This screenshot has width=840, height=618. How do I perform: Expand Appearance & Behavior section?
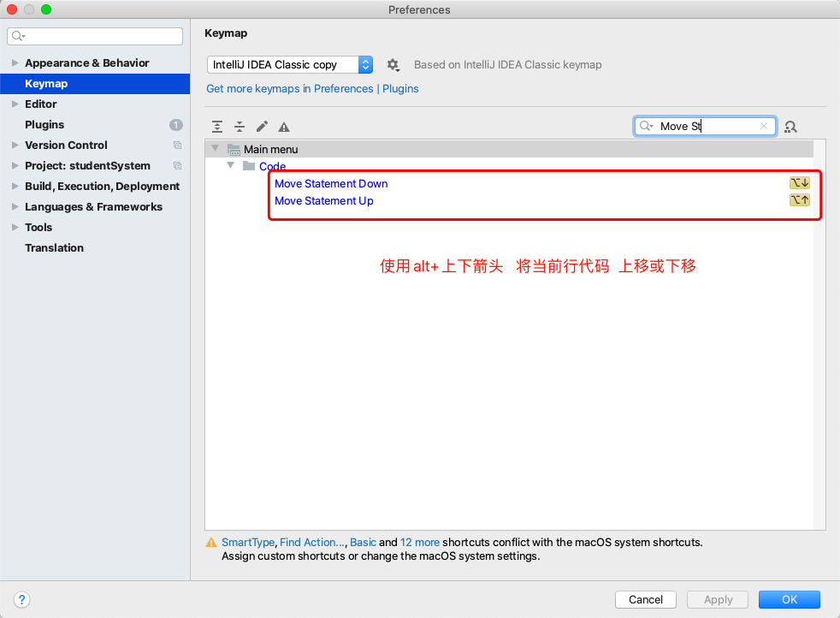[x=15, y=62]
